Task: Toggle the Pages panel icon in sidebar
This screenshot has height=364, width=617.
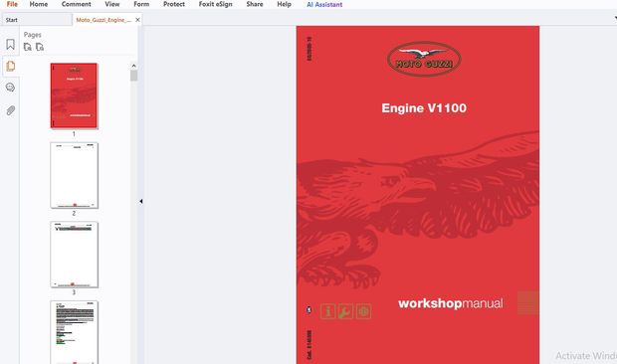Action: 11,66
